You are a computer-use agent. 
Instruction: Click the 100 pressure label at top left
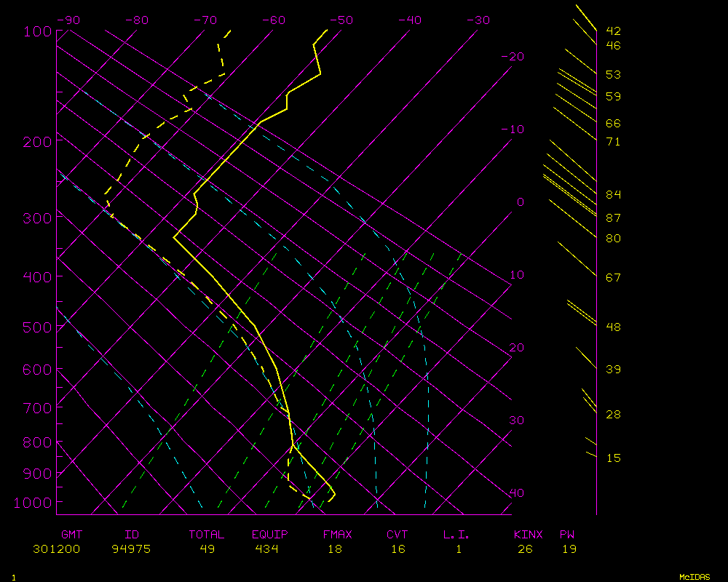(37, 31)
